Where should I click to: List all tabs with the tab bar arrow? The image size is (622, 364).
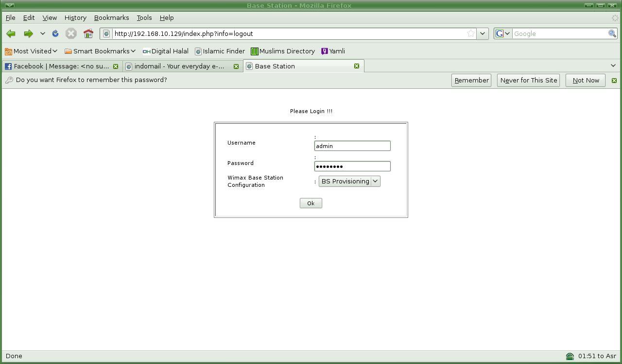[x=613, y=66]
